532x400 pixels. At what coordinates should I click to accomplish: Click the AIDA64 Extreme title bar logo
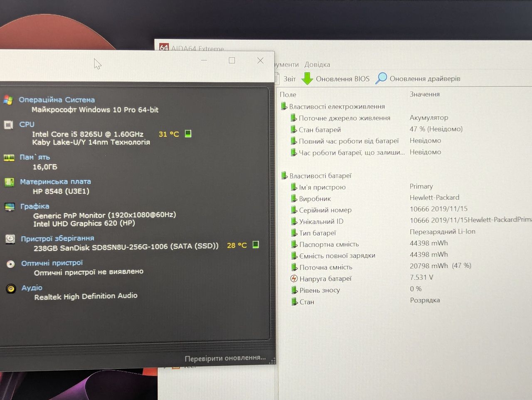pyautogui.click(x=164, y=48)
